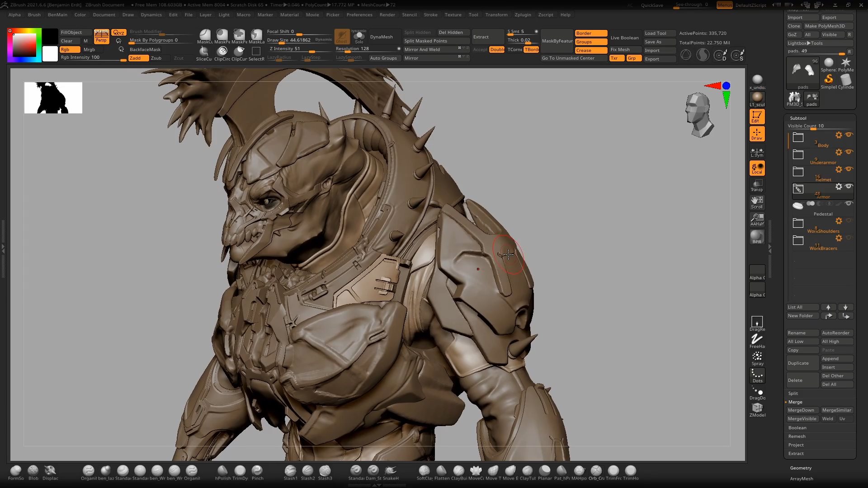The height and width of the screenshot is (488, 868).
Task: Expand the Boolean section
Action: 797,427
